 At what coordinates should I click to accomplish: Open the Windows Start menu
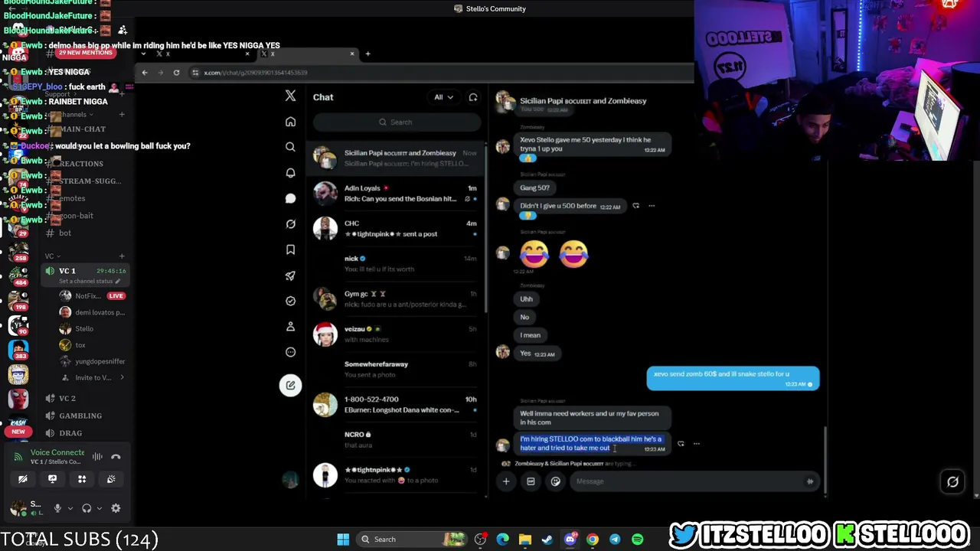pyautogui.click(x=343, y=540)
